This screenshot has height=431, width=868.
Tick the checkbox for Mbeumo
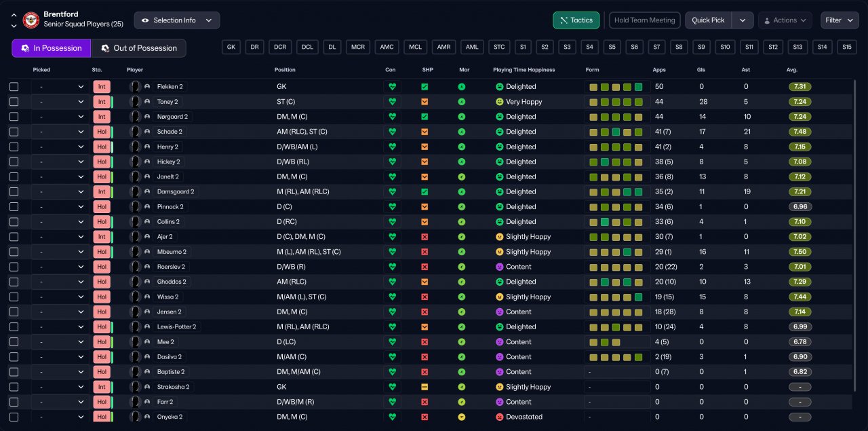pos(14,252)
